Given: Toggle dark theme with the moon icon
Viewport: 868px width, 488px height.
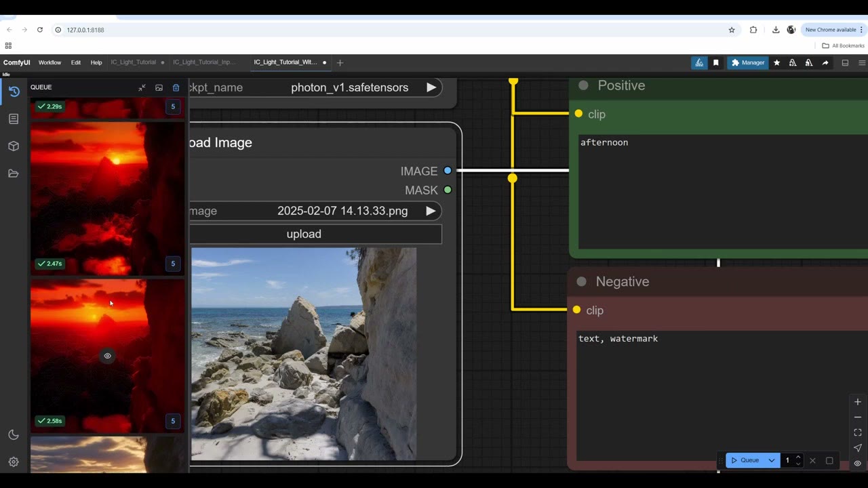Looking at the screenshot, I should 14,435.
